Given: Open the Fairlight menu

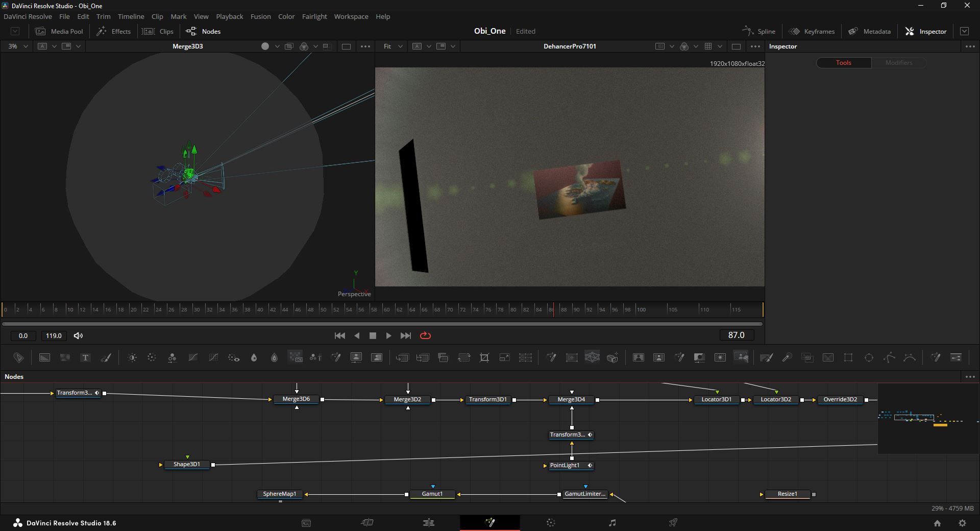Looking at the screenshot, I should [314, 16].
